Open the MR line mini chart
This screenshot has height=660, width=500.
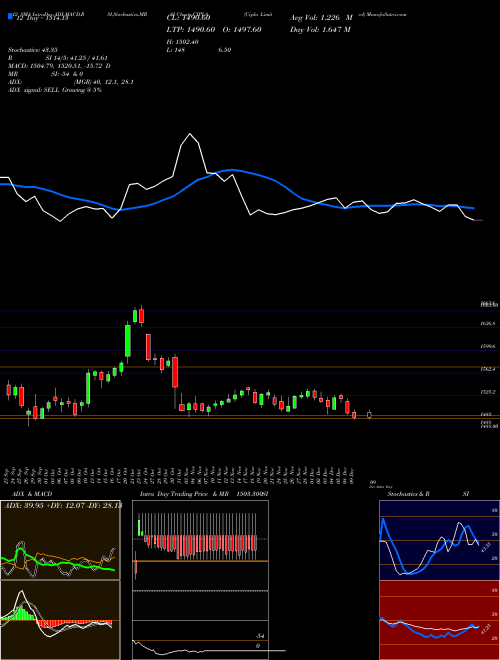tap(200, 639)
